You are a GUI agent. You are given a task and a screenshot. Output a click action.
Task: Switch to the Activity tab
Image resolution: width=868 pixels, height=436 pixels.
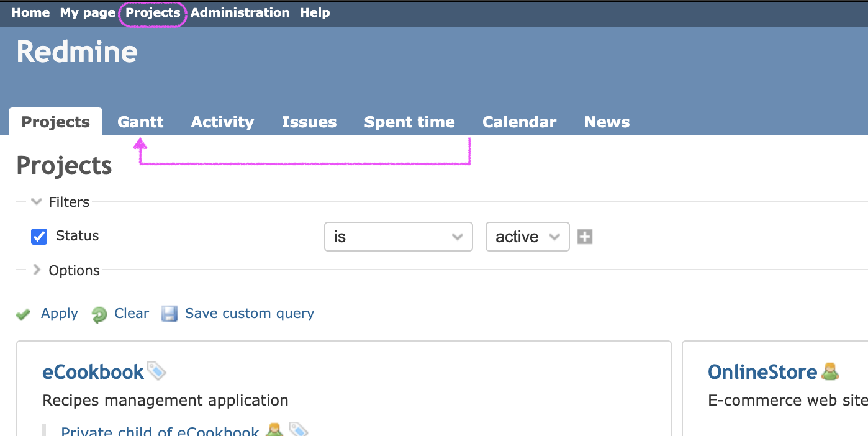(222, 122)
